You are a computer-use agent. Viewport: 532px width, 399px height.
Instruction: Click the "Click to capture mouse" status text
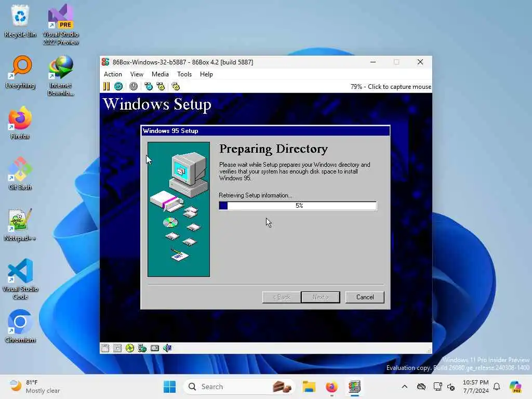pyautogui.click(x=400, y=87)
